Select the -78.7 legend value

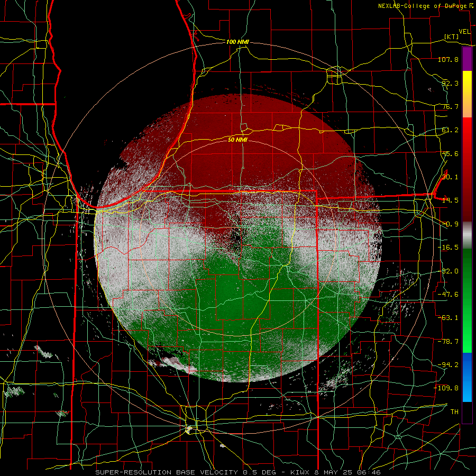[x=448, y=342]
